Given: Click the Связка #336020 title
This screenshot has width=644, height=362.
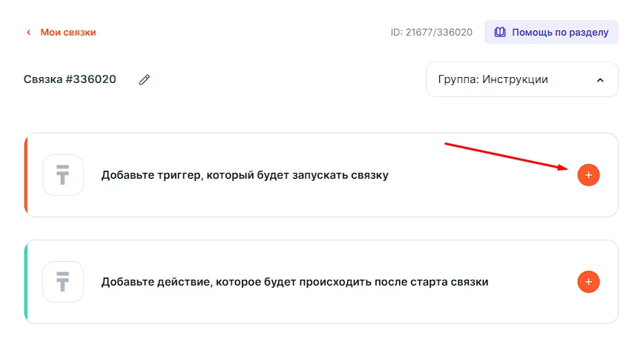Looking at the screenshot, I should click(x=70, y=79).
